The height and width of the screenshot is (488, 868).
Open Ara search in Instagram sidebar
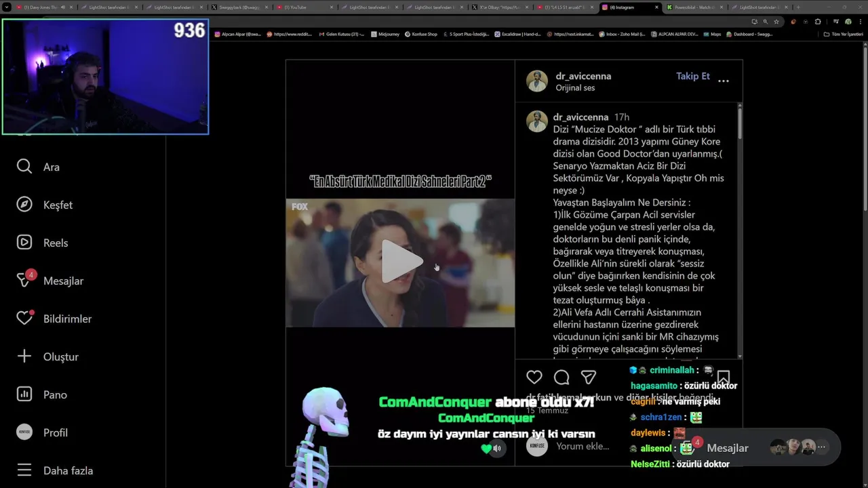point(38,167)
